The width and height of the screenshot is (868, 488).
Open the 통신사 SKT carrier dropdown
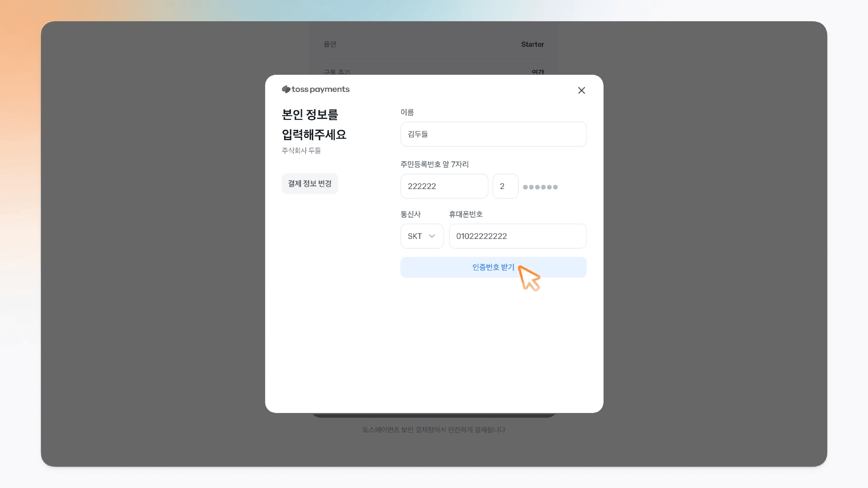coord(422,236)
